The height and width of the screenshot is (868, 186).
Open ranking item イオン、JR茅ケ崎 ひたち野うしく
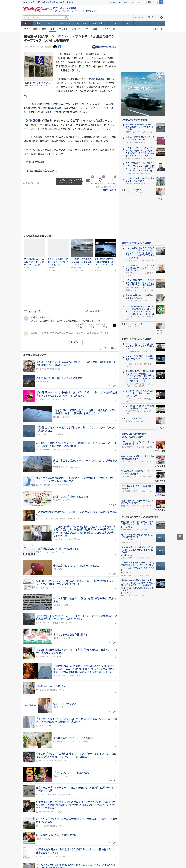pos(140,138)
